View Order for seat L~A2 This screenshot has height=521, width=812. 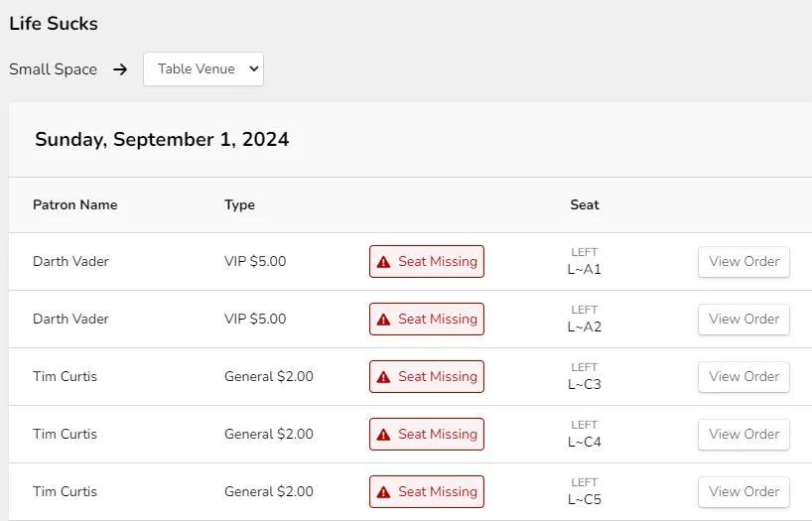coord(744,319)
